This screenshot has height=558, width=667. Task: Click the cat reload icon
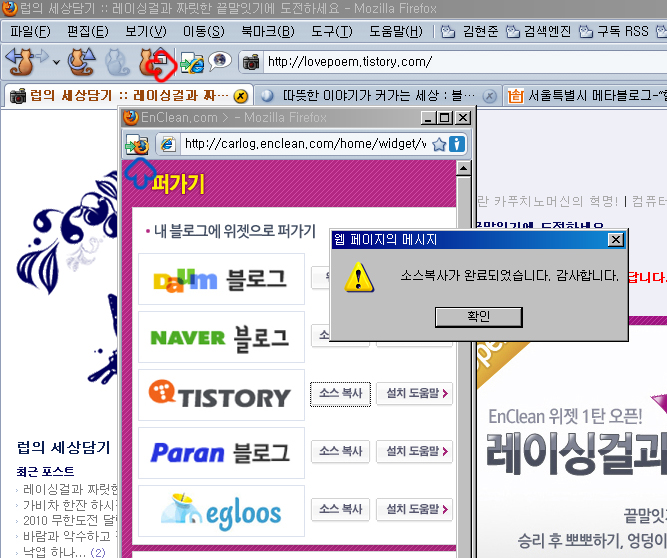(82, 62)
